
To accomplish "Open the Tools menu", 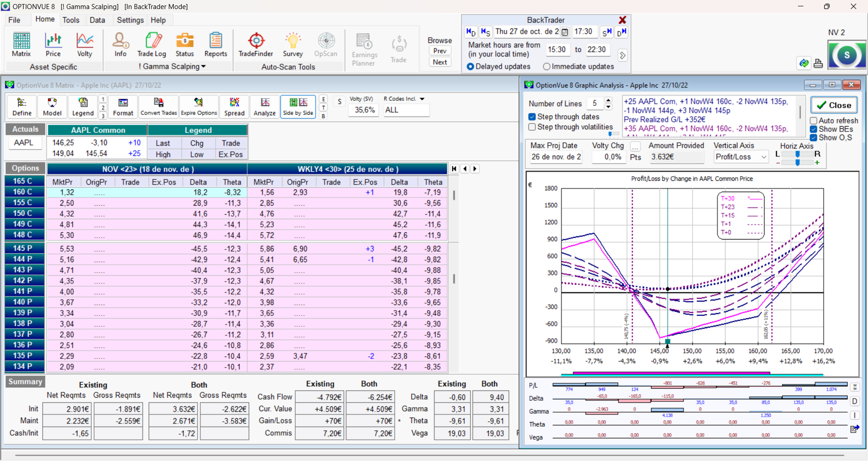I will pyautogui.click(x=71, y=20).
